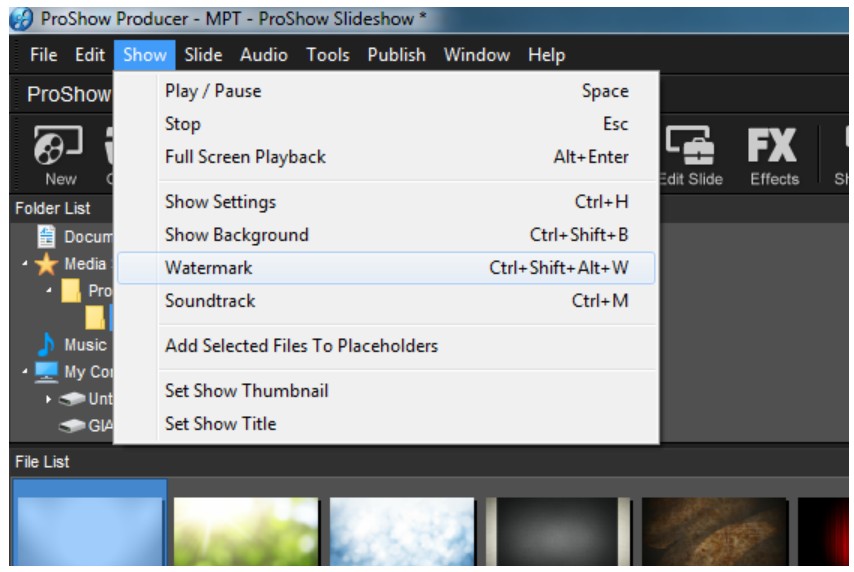The width and height of the screenshot is (854, 572).
Task: Choose the highlighted Watermark menu entry
Action: [x=386, y=267]
